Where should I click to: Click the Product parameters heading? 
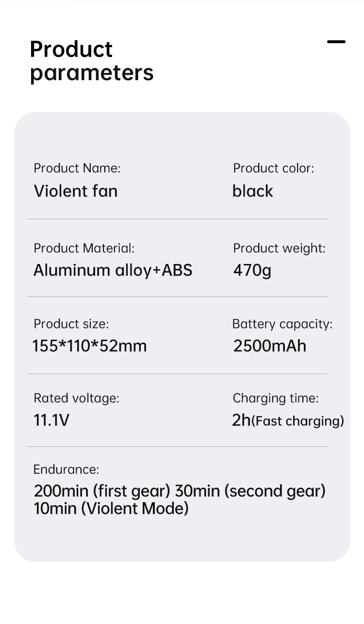(92, 61)
